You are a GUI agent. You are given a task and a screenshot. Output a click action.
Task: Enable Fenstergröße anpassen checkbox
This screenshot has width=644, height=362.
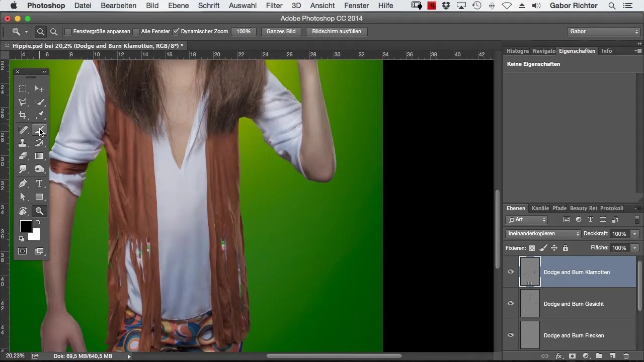pos(68,31)
